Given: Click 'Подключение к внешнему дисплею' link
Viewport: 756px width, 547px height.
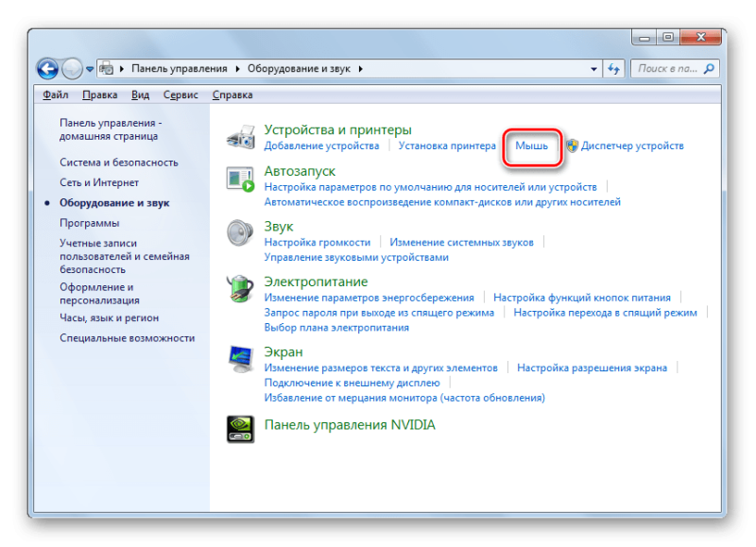Looking at the screenshot, I should tap(352, 384).
